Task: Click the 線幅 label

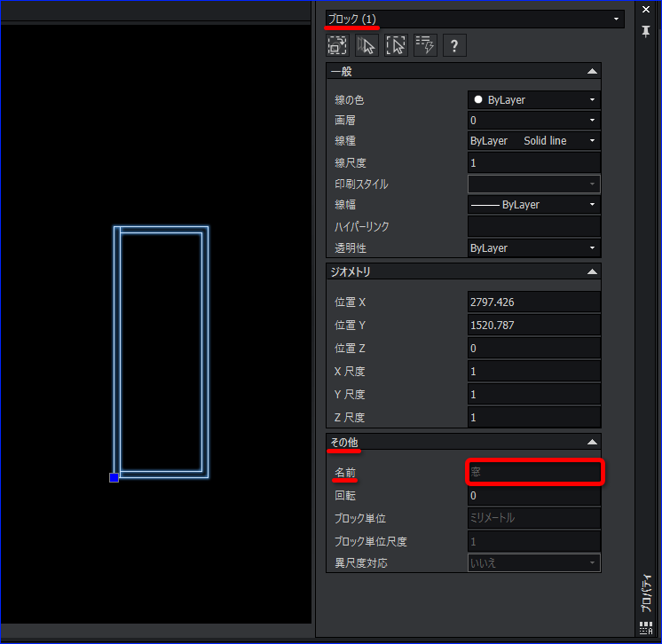Action: 345,205
